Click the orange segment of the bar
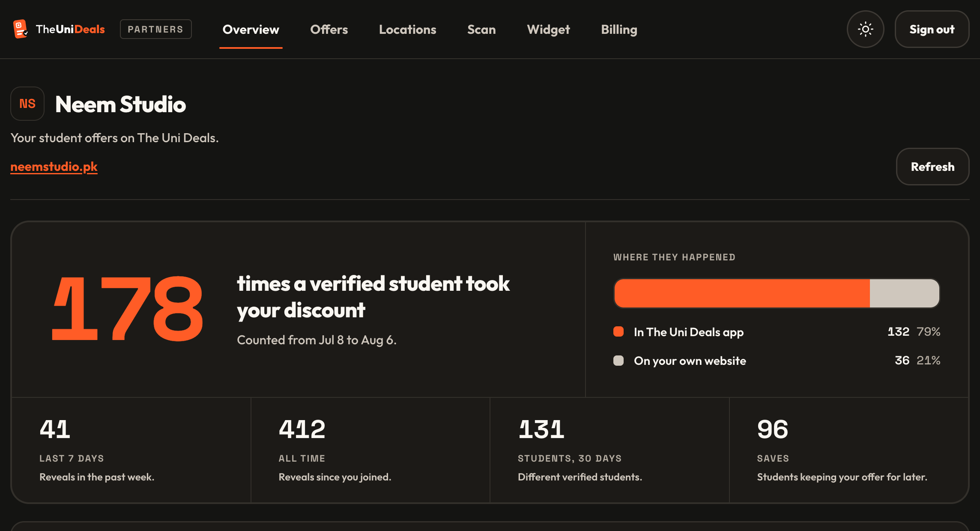980x531 pixels. pyautogui.click(x=742, y=293)
